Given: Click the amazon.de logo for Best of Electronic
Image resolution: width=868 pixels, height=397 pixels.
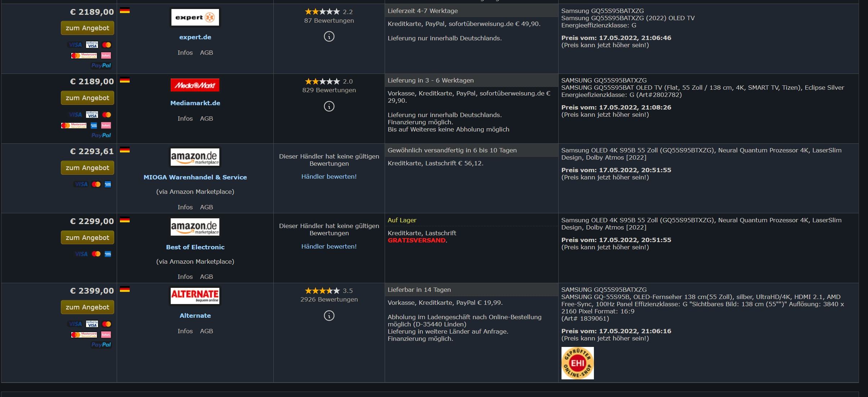Looking at the screenshot, I should coord(195,227).
